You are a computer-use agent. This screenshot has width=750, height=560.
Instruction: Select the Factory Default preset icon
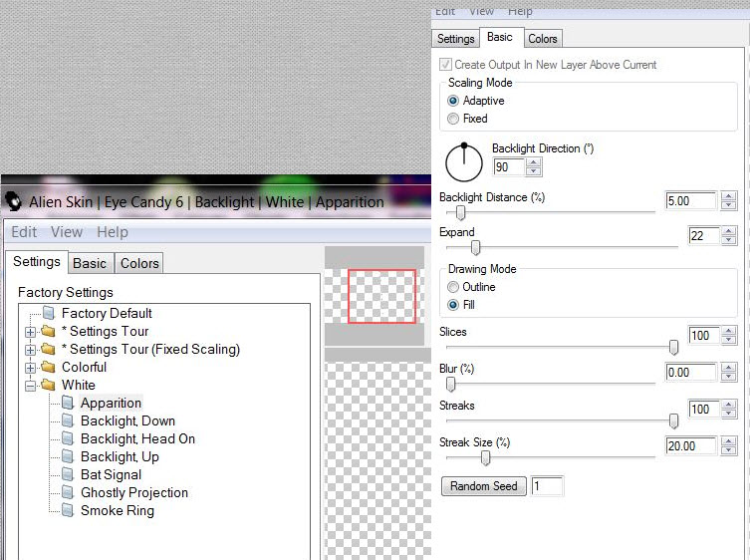[49, 313]
